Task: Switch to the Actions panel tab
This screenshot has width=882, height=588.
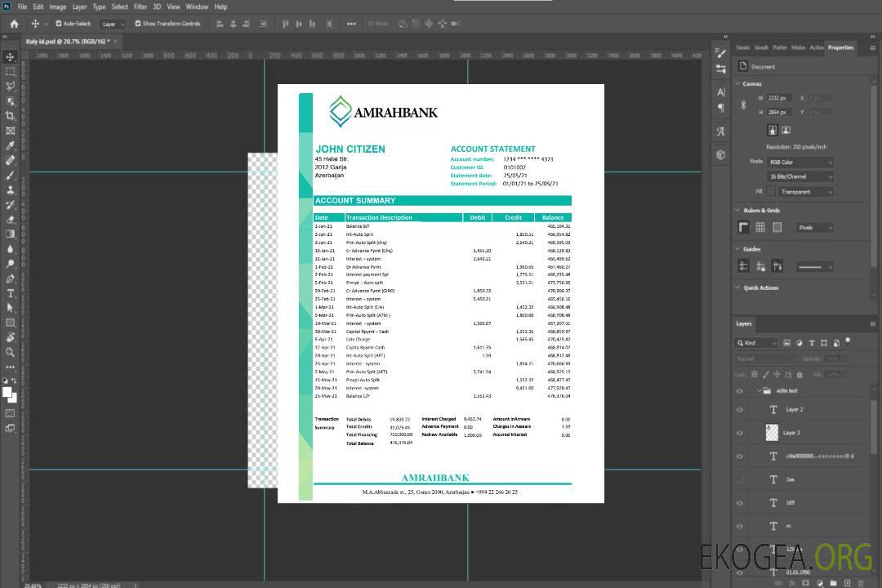Action: 817,48
